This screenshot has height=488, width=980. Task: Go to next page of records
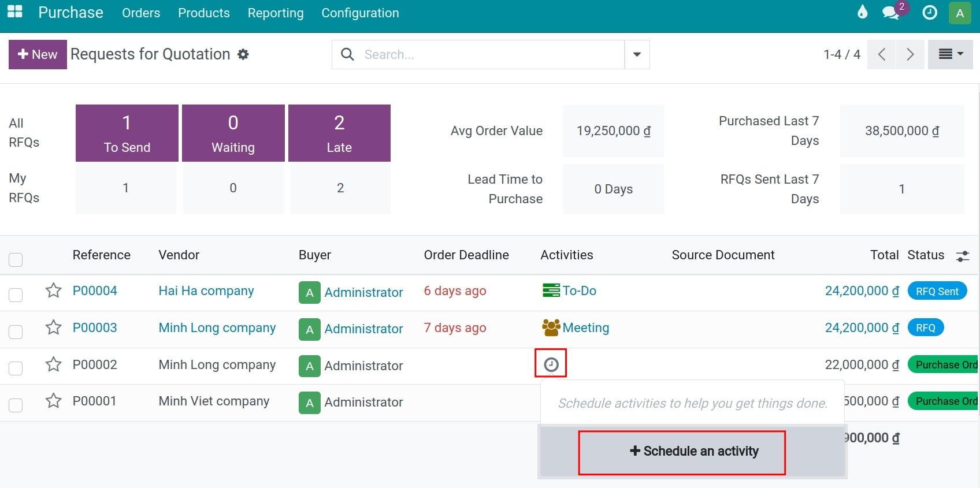tap(910, 54)
